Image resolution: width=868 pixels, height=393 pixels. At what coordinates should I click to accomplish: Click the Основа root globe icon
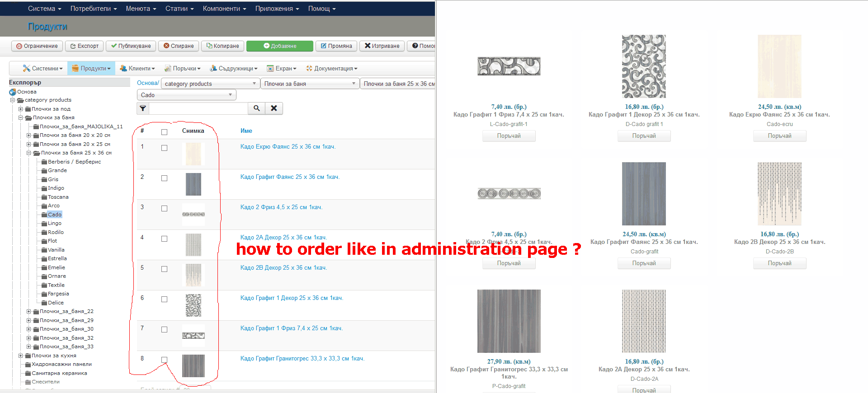click(x=13, y=92)
